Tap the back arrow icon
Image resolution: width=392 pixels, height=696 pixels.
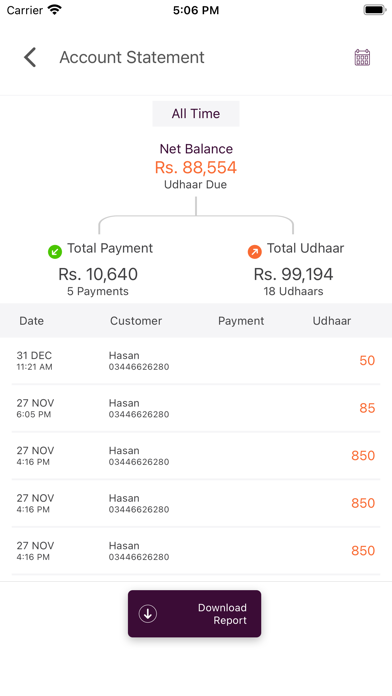[x=30, y=58]
